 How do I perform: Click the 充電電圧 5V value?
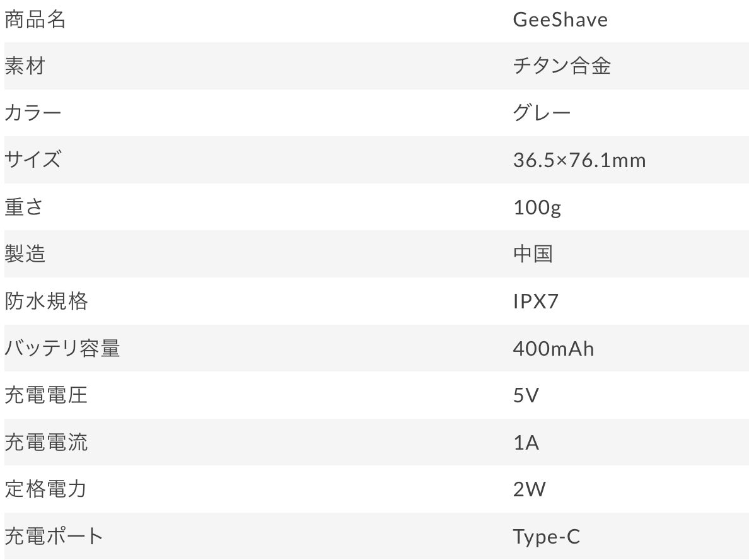(x=526, y=395)
